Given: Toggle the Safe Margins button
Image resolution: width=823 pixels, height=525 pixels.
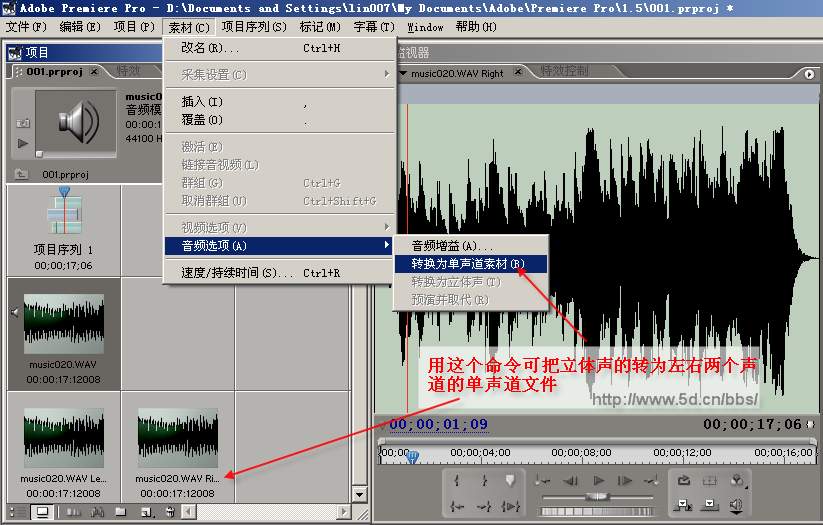Looking at the screenshot, I should (x=710, y=480).
